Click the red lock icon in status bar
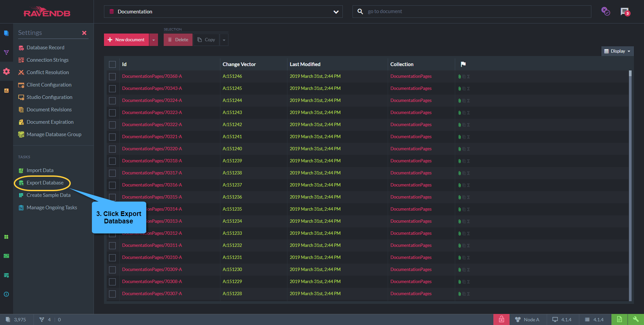The height and width of the screenshot is (325, 644). pyautogui.click(x=501, y=319)
